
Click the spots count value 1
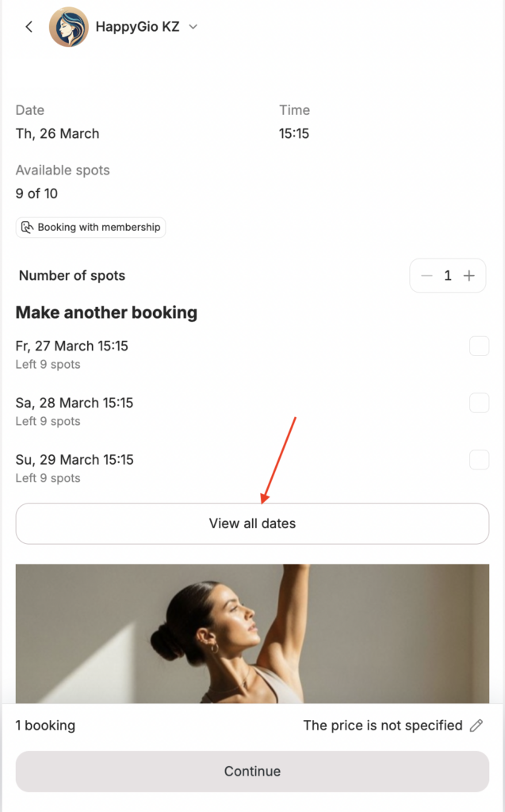[x=448, y=276]
